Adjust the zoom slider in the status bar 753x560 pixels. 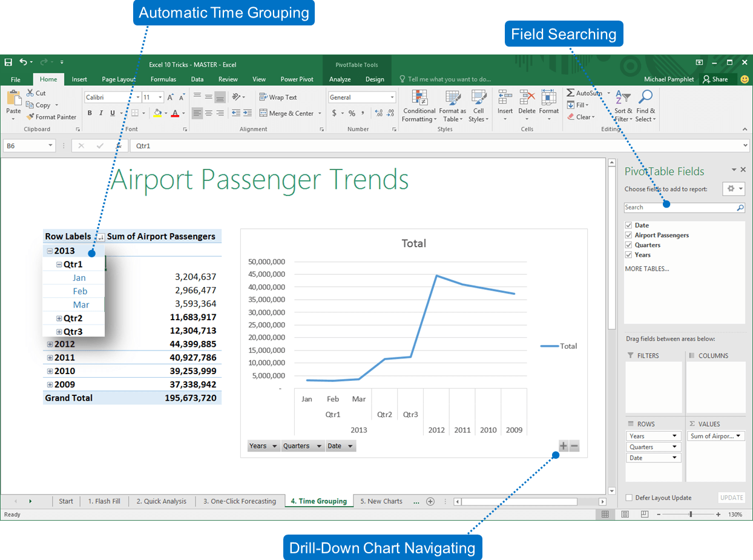[x=690, y=514]
